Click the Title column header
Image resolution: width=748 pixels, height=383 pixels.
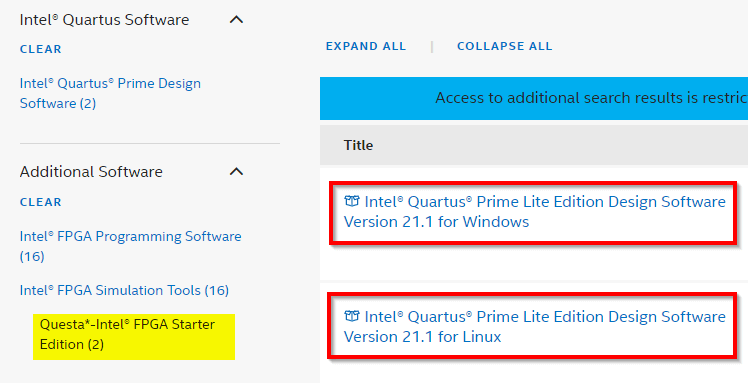tap(358, 145)
